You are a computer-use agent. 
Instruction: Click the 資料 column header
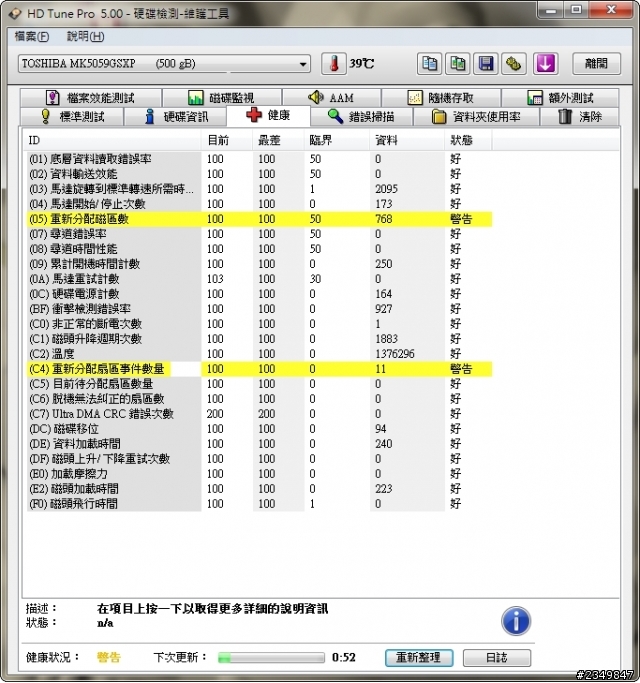pyautogui.click(x=407, y=140)
